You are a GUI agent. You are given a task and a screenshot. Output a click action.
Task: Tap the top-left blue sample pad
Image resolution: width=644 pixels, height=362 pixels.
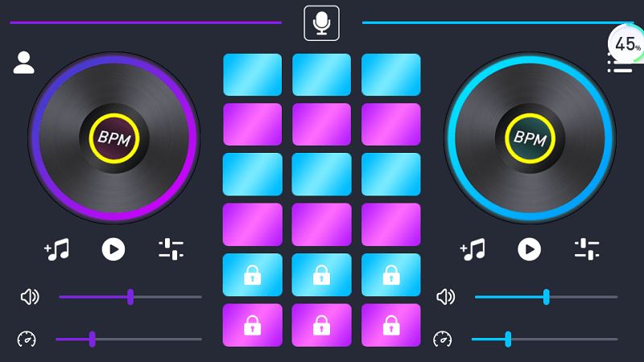(253, 75)
